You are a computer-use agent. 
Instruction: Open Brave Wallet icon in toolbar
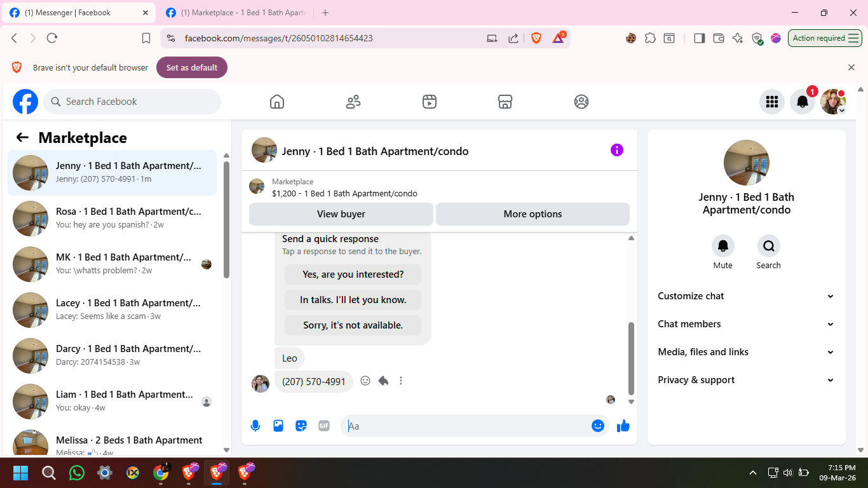tap(719, 38)
